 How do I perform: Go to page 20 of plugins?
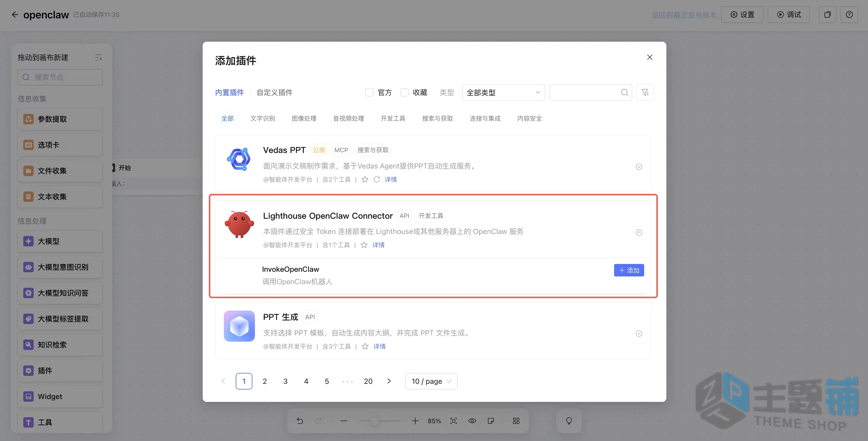tap(368, 381)
